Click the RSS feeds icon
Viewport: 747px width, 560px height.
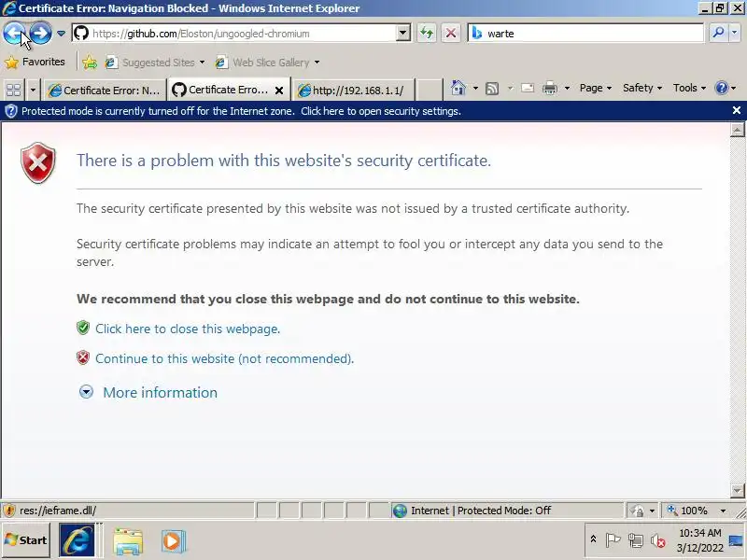pyautogui.click(x=492, y=88)
